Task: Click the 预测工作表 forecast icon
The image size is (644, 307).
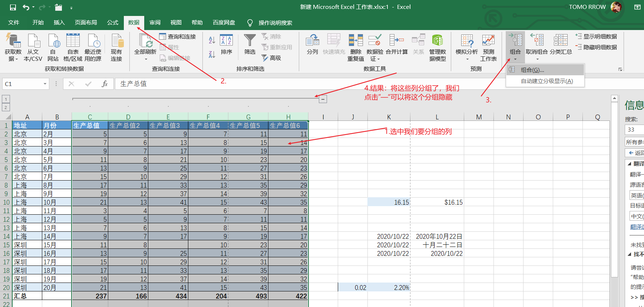Action: pos(488,47)
